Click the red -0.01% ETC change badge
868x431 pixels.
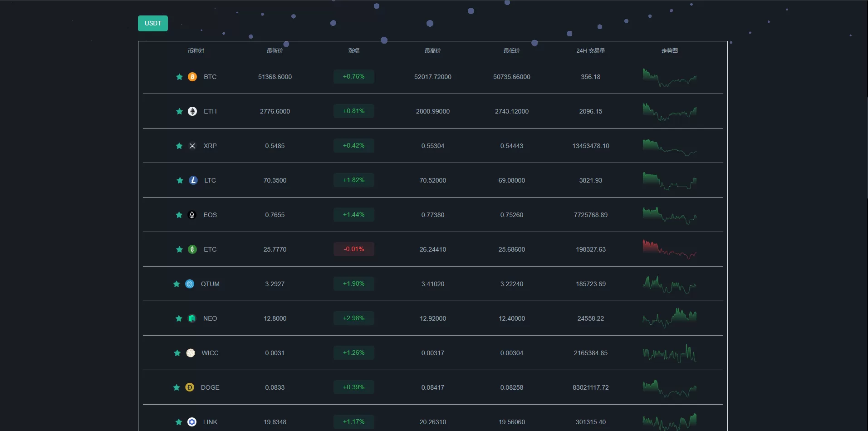click(353, 249)
